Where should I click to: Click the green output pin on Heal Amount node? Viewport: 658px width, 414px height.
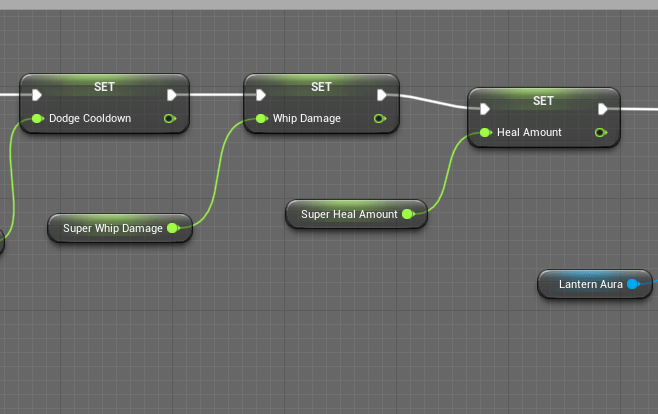[600, 132]
